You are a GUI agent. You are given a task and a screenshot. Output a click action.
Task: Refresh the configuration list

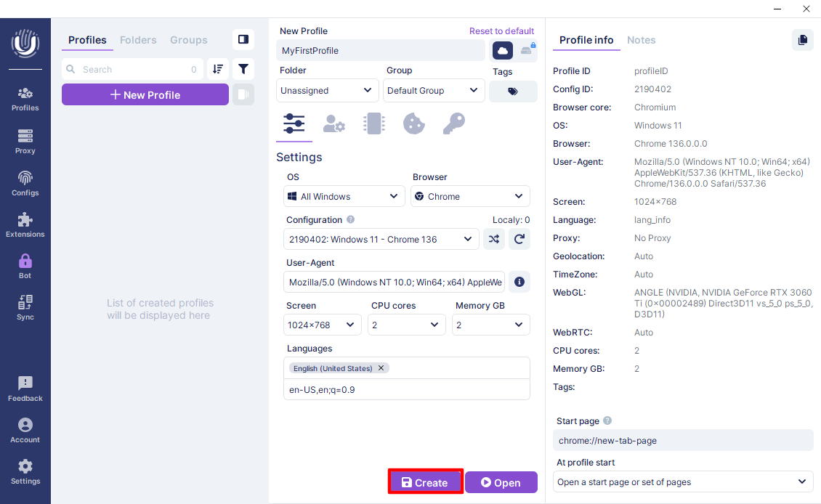tap(519, 239)
